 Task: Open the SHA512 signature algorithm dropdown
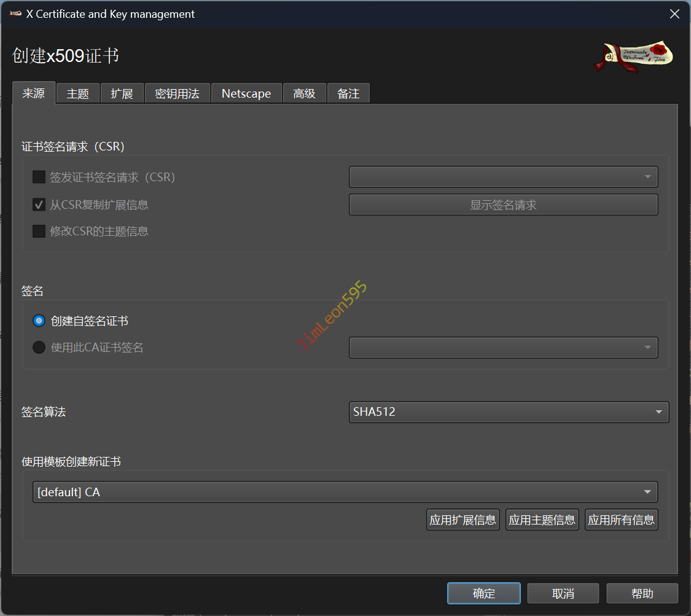tap(509, 412)
